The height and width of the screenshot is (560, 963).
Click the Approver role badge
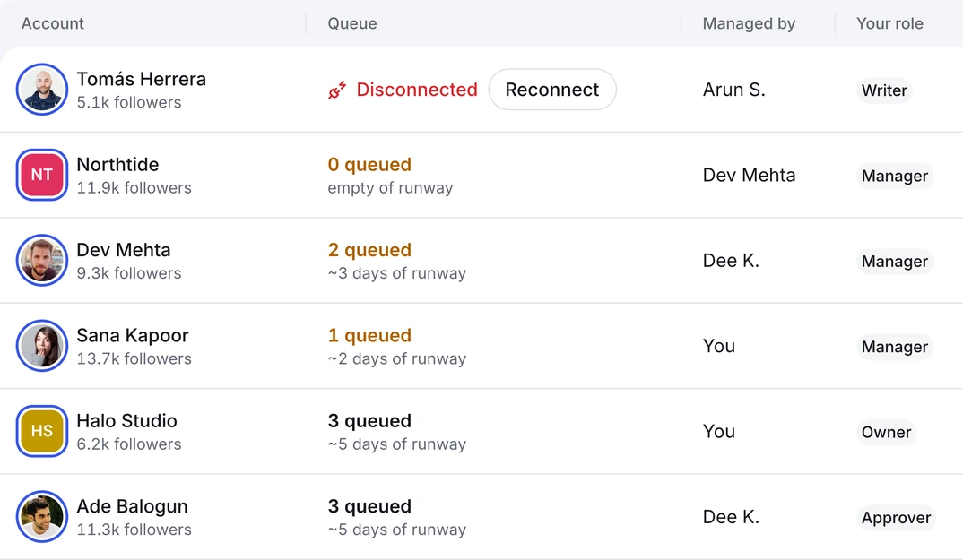pos(896,518)
